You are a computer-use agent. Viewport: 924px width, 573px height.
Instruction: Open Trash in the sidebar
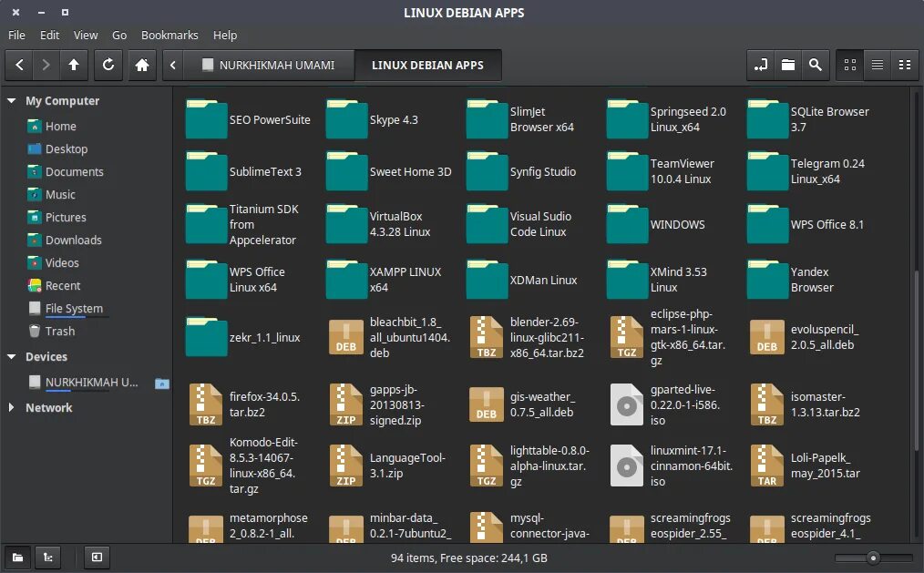click(59, 331)
